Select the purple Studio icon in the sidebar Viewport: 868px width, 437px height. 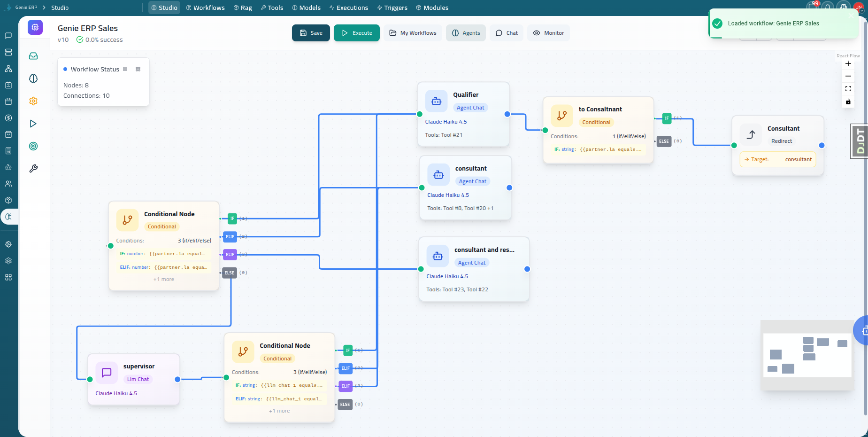[x=35, y=27]
